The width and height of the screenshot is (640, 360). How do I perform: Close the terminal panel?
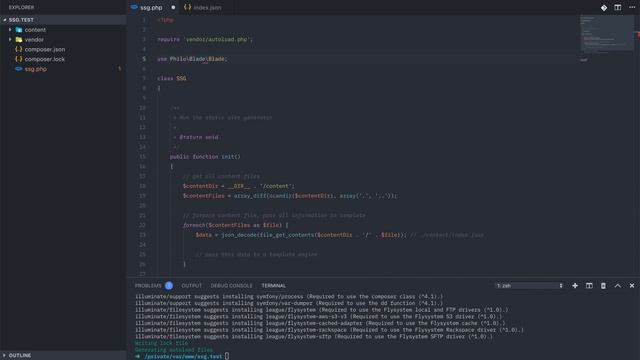point(632,286)
